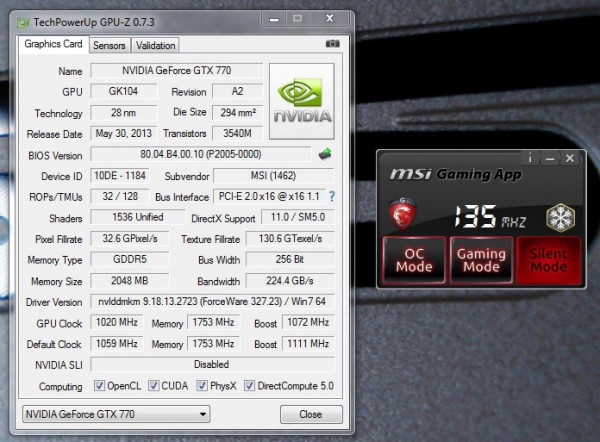Click the Name field NVIDIA GeForce GTX 770
Viewport: 600px width, 442px height.
177,70
